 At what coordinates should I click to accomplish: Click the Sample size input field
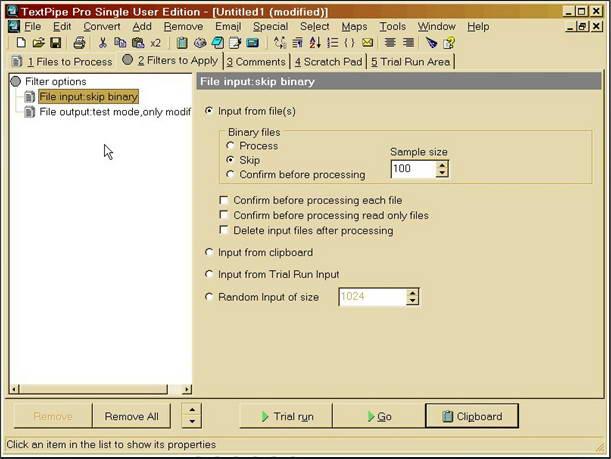(x=413, y=169)
